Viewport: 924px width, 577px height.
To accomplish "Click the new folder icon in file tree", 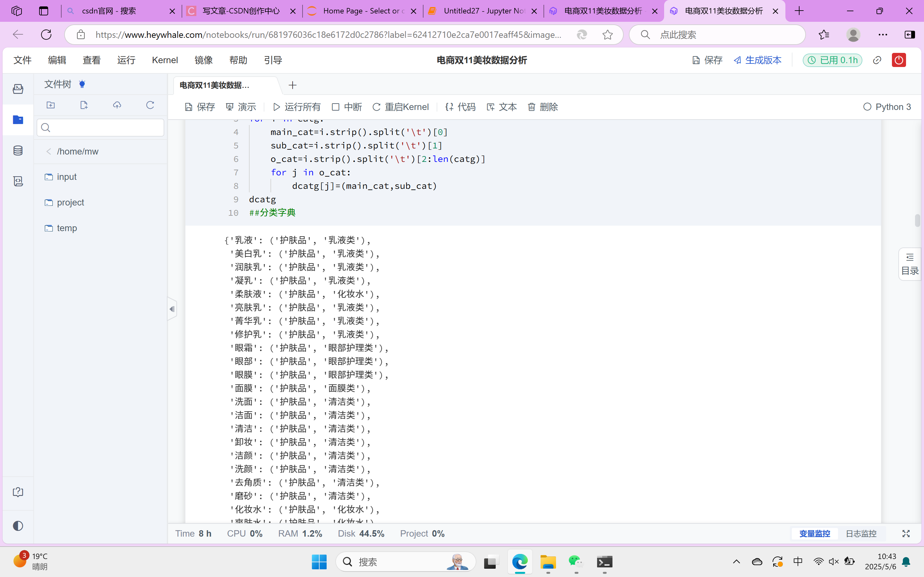I will click(51, 105).
